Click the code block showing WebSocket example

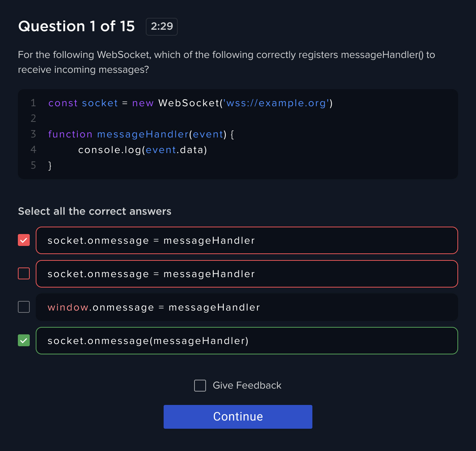point(238,134)
